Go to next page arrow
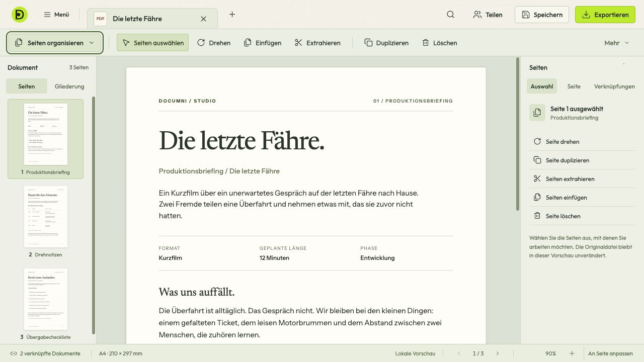The image size is (644, 362). click(498, 353)
